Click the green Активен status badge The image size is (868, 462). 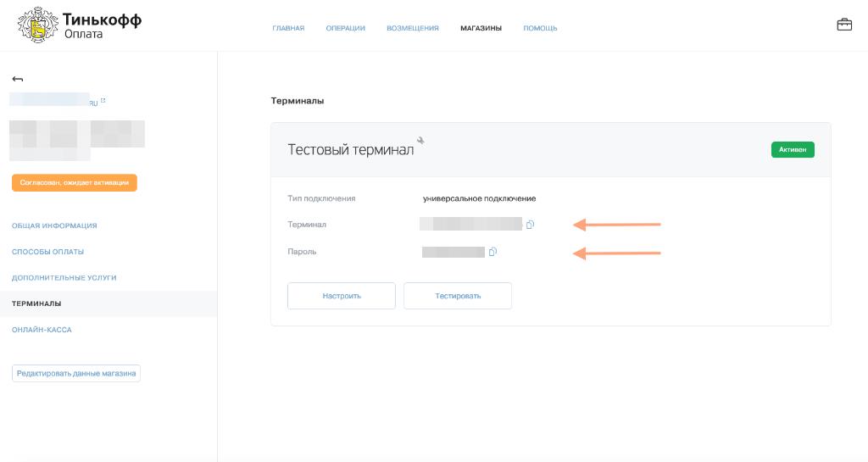[793, 149]
